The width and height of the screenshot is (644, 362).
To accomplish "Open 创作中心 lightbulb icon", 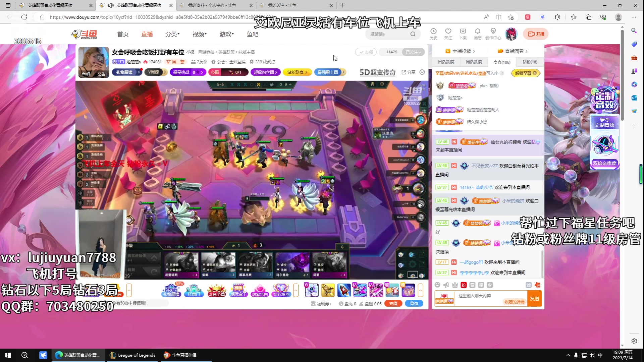I will [x=493, y=34].
